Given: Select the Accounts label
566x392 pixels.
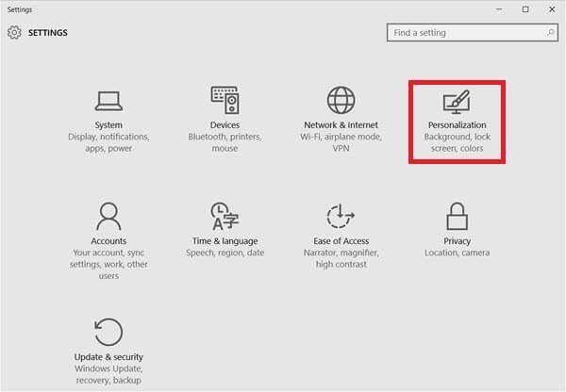Looking at the screenshot, I should click(108, 241).
